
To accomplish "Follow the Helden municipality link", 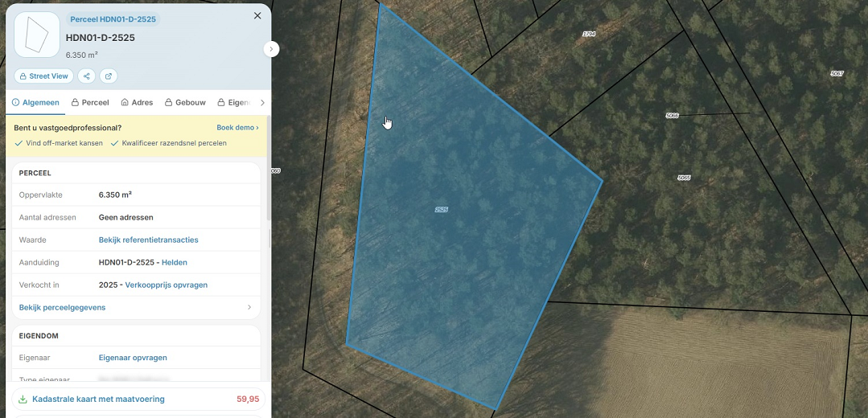I will 175,263.
